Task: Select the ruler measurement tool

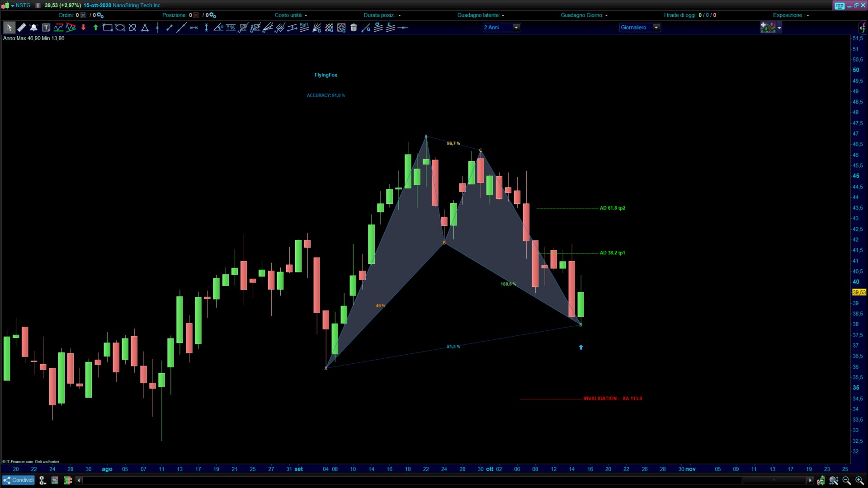Action: [x=21, y=28]
